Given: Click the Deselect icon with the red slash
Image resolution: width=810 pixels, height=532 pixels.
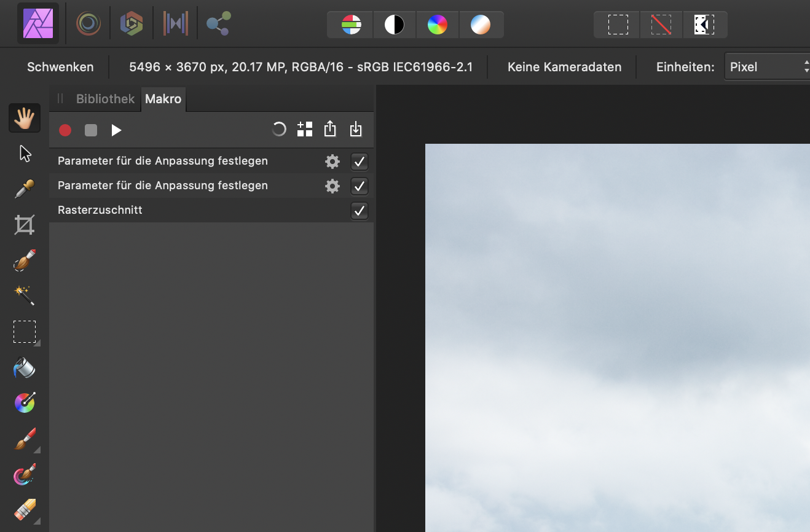Looking at the screenshot, I should click(x=661, y=25).
